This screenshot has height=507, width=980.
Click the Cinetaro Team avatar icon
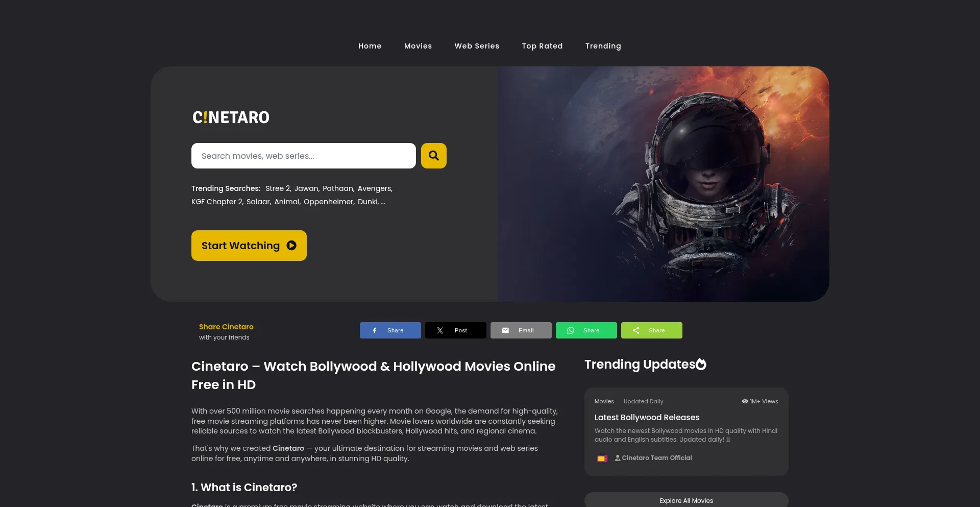coord(602,458)
